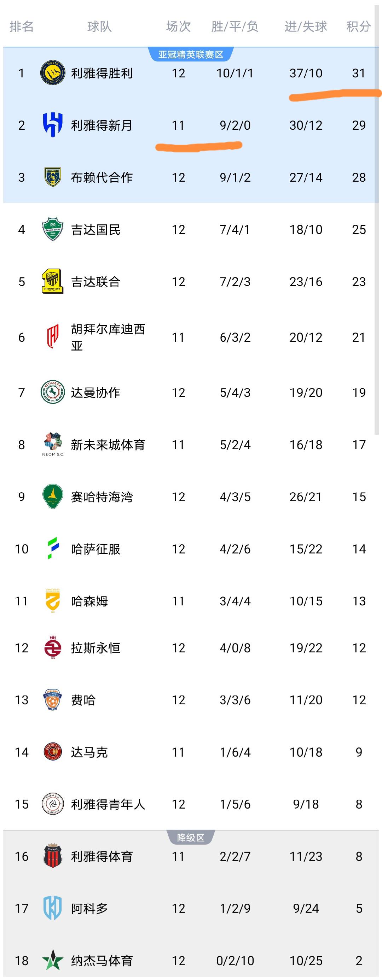Open the NEOM S.C. team logo
This screenshot has width=382, height=980.
(x=53, y=444)
